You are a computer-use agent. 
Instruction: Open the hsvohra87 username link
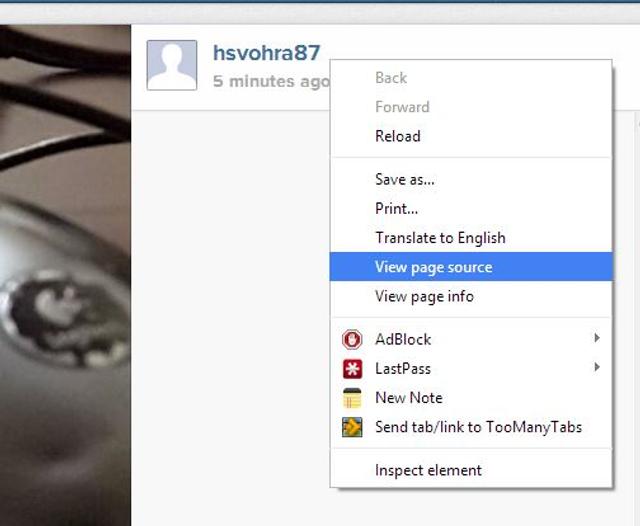click(267, 53)
